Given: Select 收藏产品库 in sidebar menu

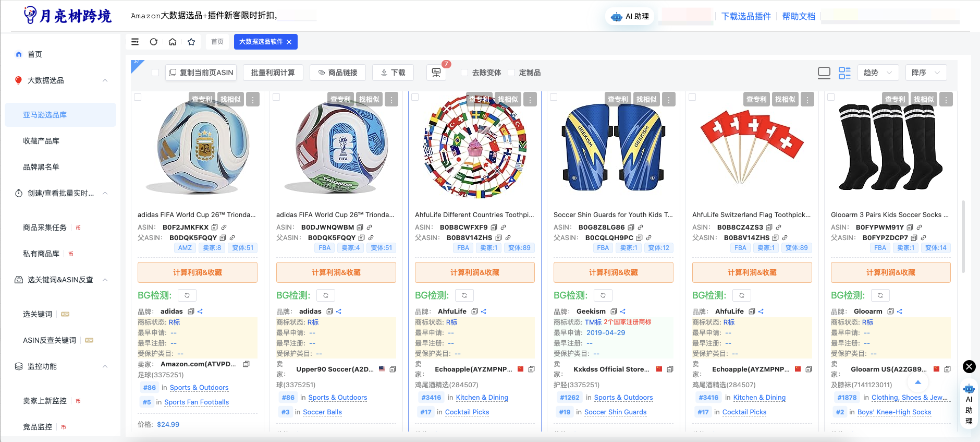Looking at the screenshot, I should pyautogui.click(x=41, y=141).
